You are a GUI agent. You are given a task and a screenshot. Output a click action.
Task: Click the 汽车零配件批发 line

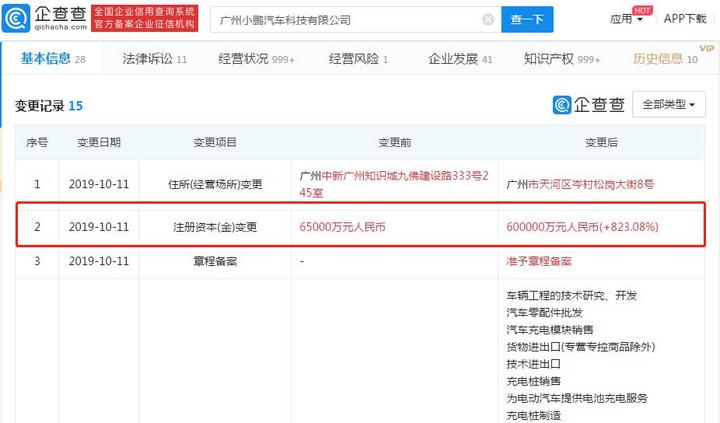click(x=544, y=313)
